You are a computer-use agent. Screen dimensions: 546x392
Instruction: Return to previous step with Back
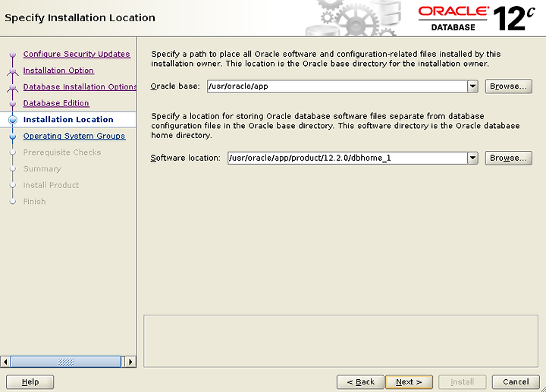click(360, 382)
